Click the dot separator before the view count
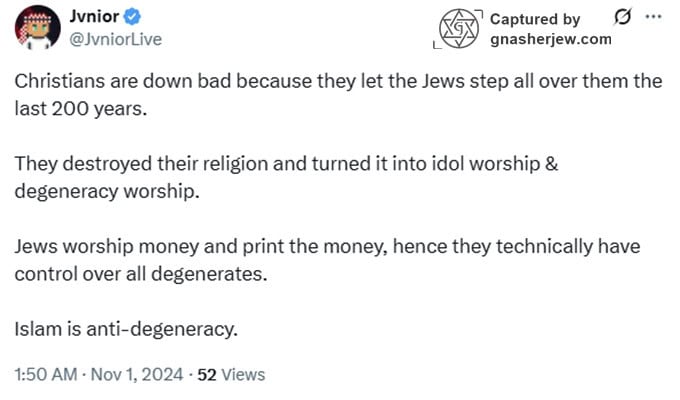The width and height of the screenshot is (680, 400). coord(189,374)
